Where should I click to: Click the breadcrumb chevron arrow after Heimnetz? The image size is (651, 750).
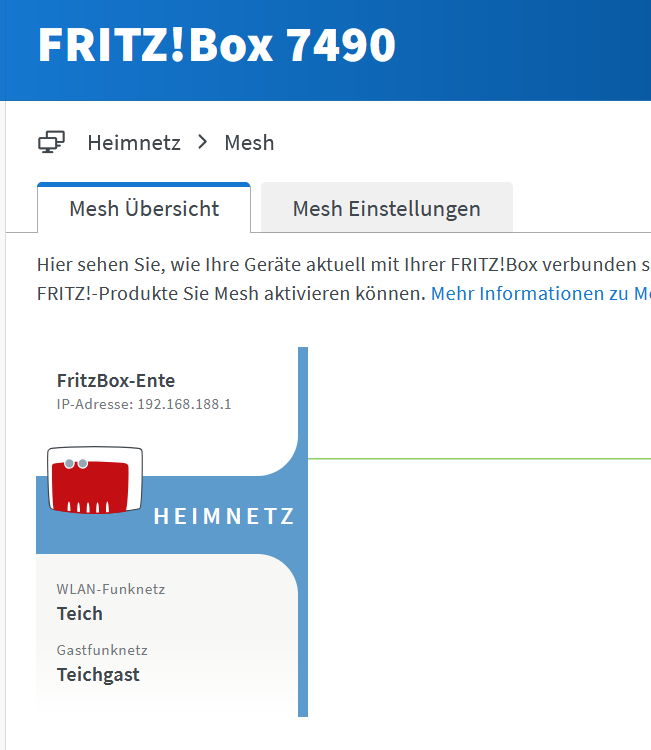tap(203, 142)
